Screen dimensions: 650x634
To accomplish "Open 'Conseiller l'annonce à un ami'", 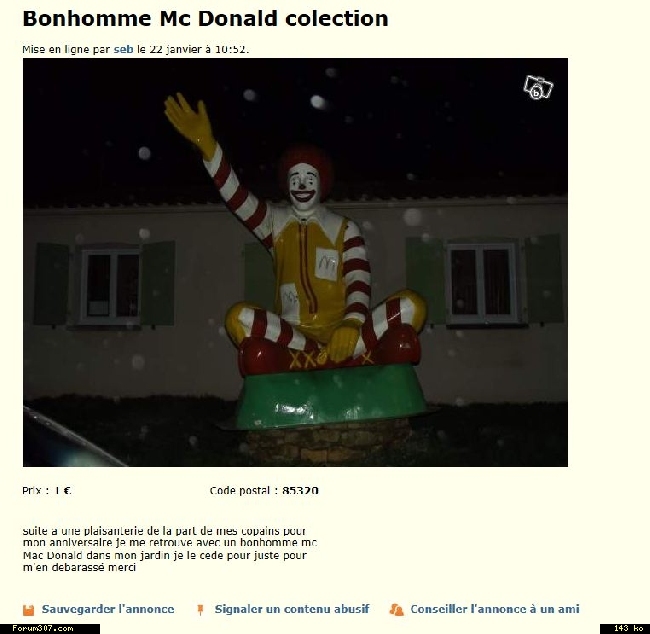I will click(495, 609).
